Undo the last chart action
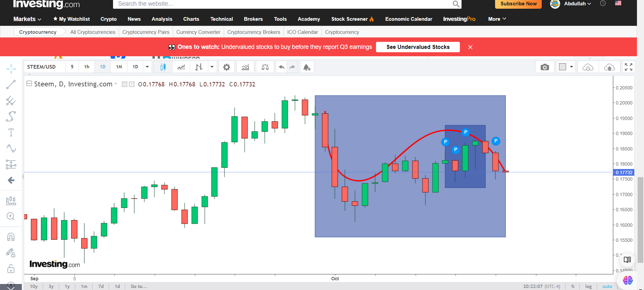The image size is (644, 290). (282, 67)
